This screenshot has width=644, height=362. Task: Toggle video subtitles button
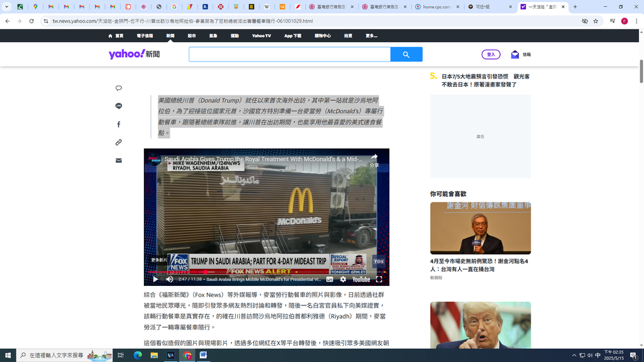click(330, 280)
